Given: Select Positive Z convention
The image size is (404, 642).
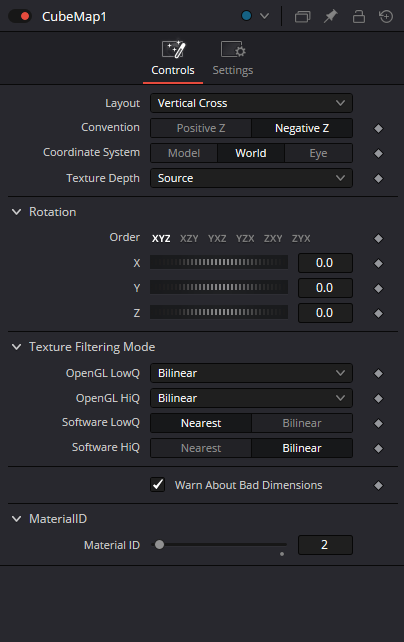Looking at the screenshot, I should click(x=201, y=128).
